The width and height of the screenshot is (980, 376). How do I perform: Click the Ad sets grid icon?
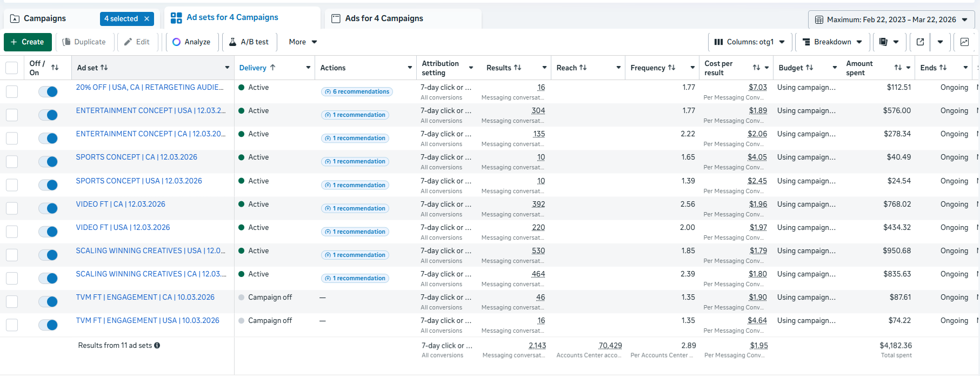tap(176, 18)
